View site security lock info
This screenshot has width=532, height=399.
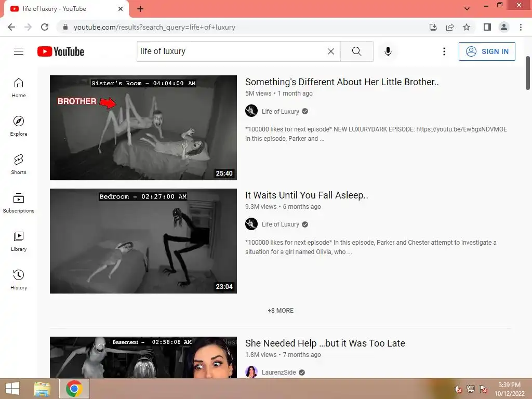click(65, 27)
